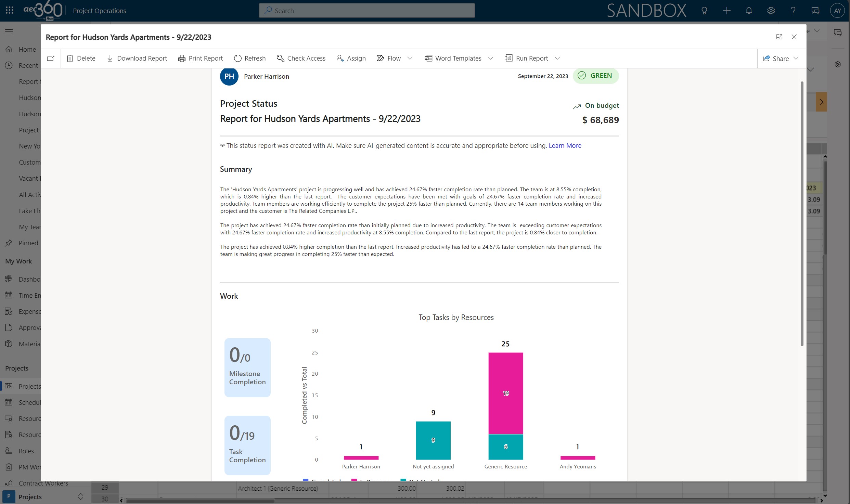Expand the Word Templates dropdown arrow
Viewport: 850px width, 504px height.
(x=490, y=58)
